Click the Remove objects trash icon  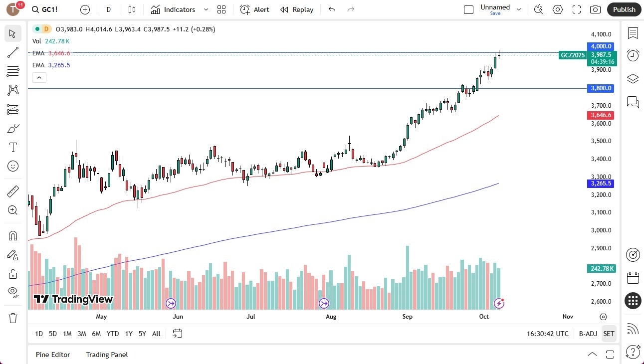(12, 318)
